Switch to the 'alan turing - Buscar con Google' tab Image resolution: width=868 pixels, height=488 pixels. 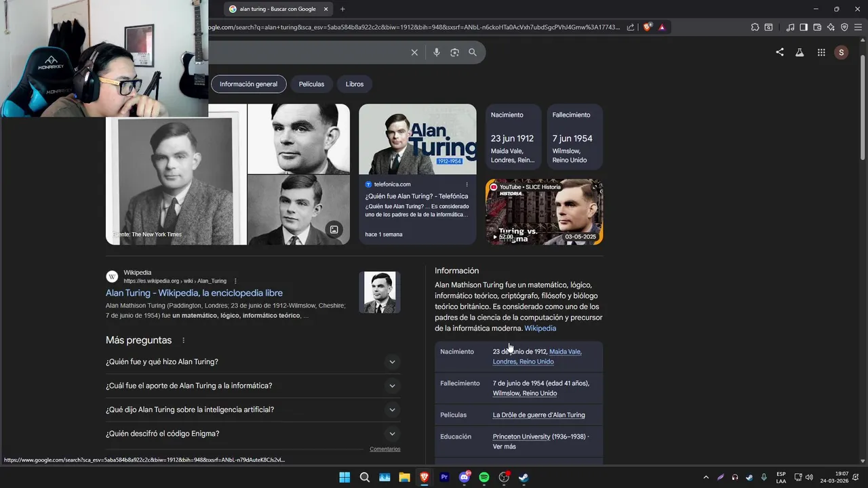277,9
